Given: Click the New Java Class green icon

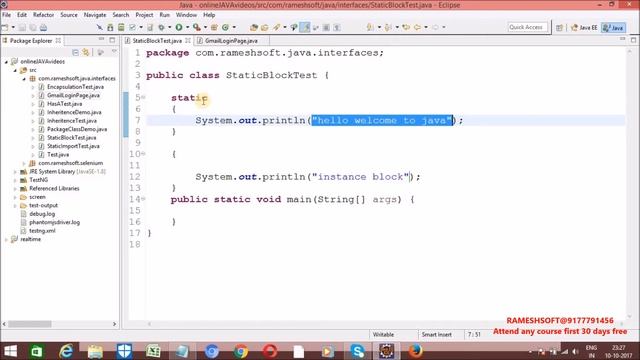Looking at the screenshot, I should pyautogui.click(x=225, y=27).
